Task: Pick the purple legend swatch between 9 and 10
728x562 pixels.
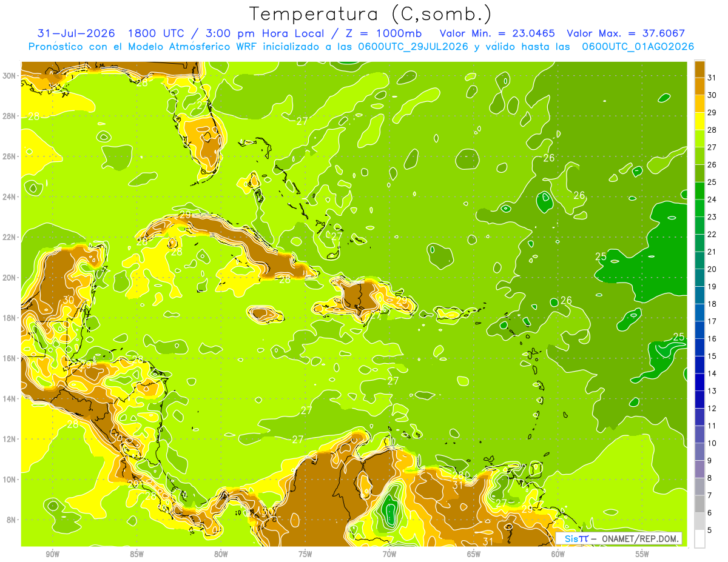Action: 699,452
